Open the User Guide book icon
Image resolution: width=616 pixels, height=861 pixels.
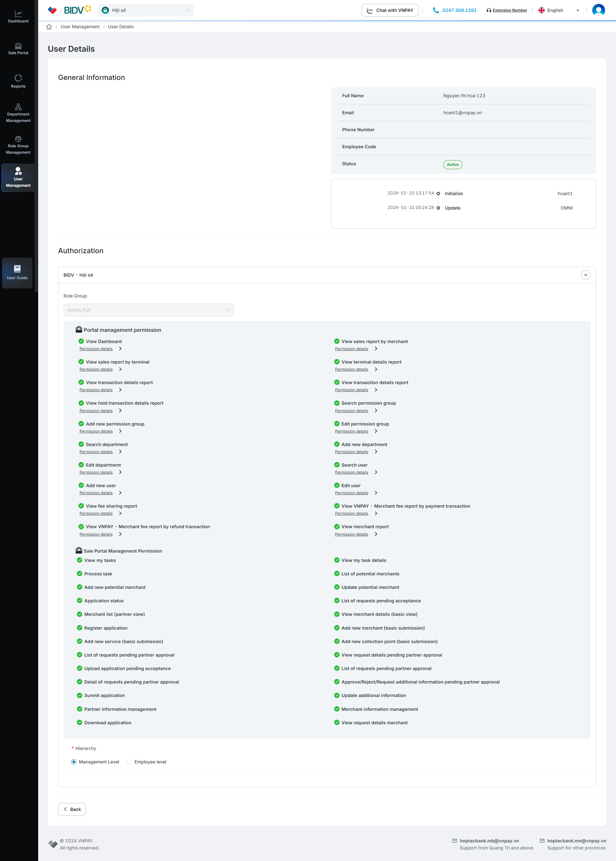[x=17, y=269]
